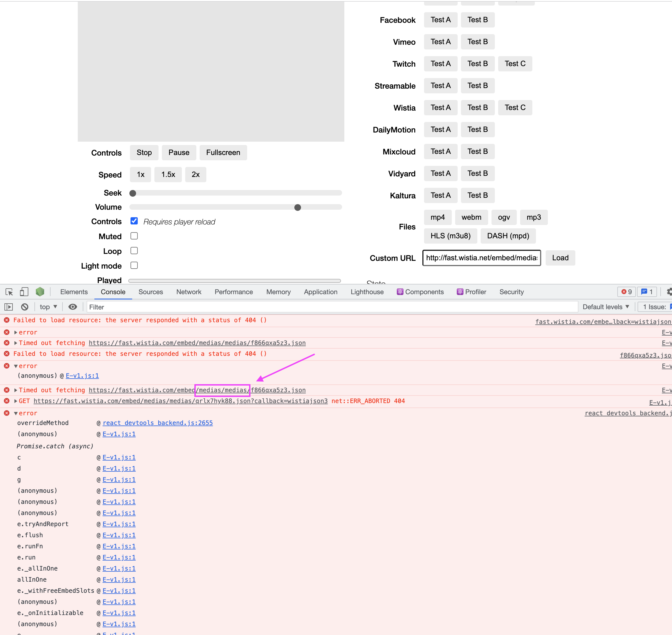The width and height of the screenshot is (672, 635).
Task: Open the top frame context dropdown
Action: 48,307
